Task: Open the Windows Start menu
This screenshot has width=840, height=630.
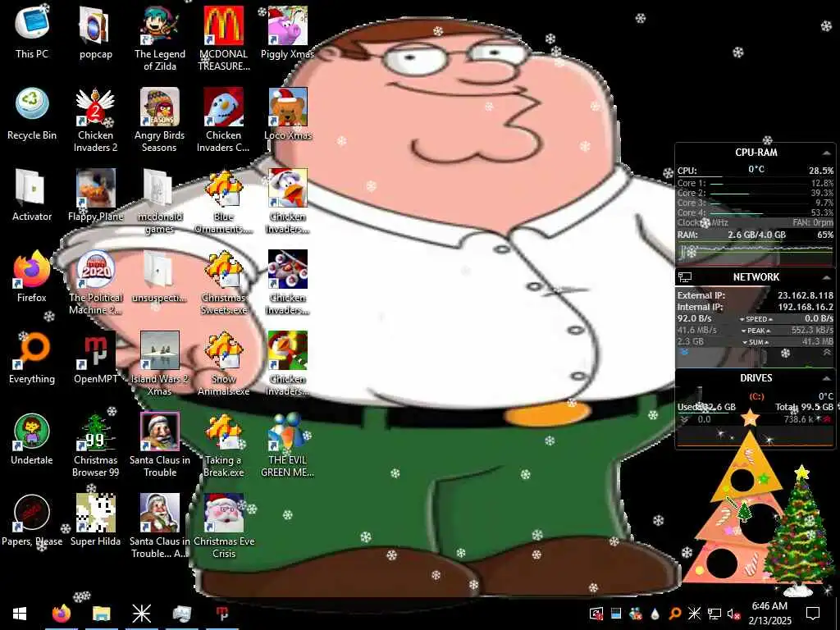Action: coord(20,614)
